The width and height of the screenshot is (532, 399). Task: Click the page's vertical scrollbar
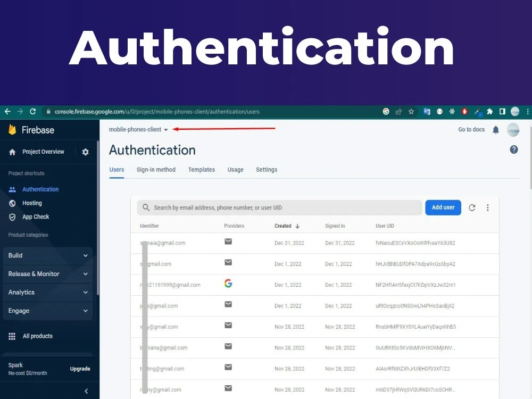530,158
